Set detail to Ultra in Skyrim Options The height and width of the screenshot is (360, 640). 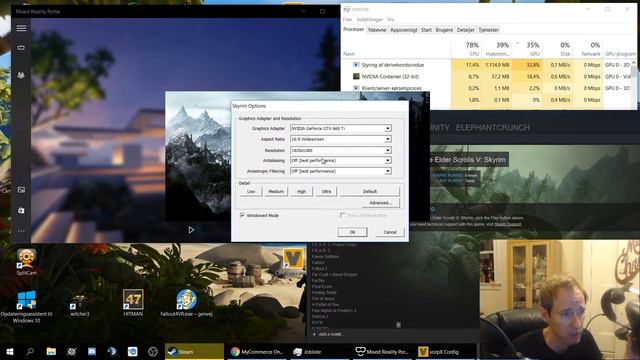(326, 191)
